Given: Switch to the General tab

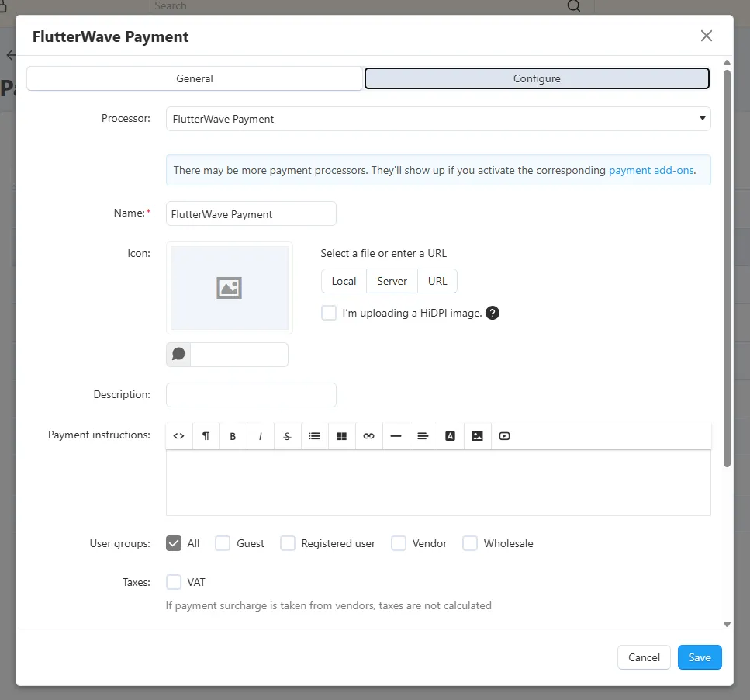Looking at the screenshot, I should [x=195, y=78].
